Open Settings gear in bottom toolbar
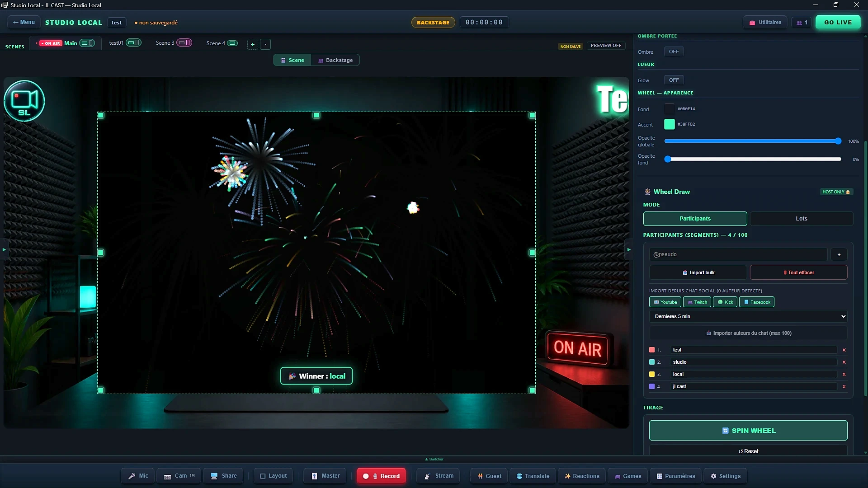Viewport: 868px width, 488px height. click(x=725, y=476)
